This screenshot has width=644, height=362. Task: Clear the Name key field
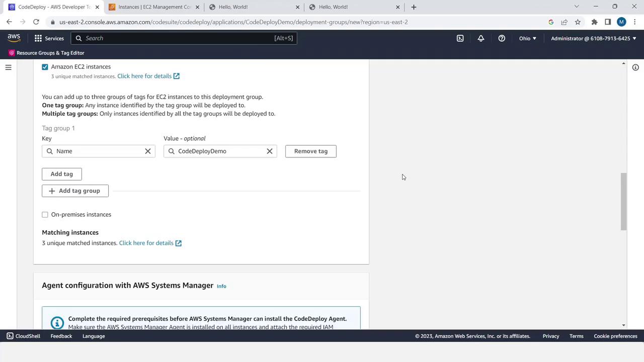148,151
